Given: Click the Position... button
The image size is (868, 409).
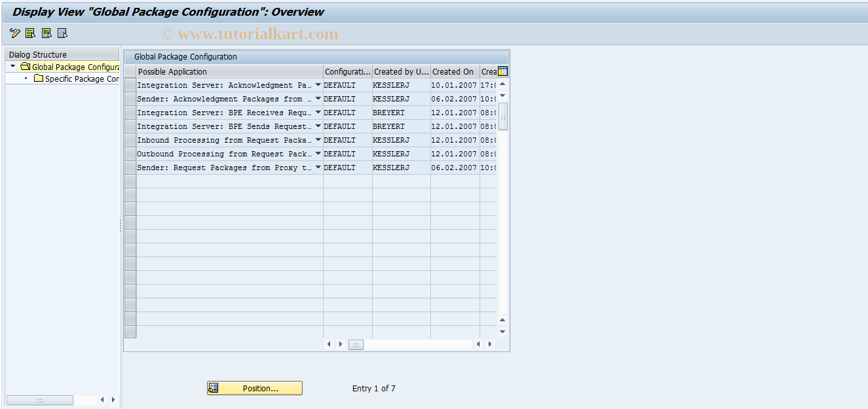Looking at the screenshot, I should coord(255,388).
